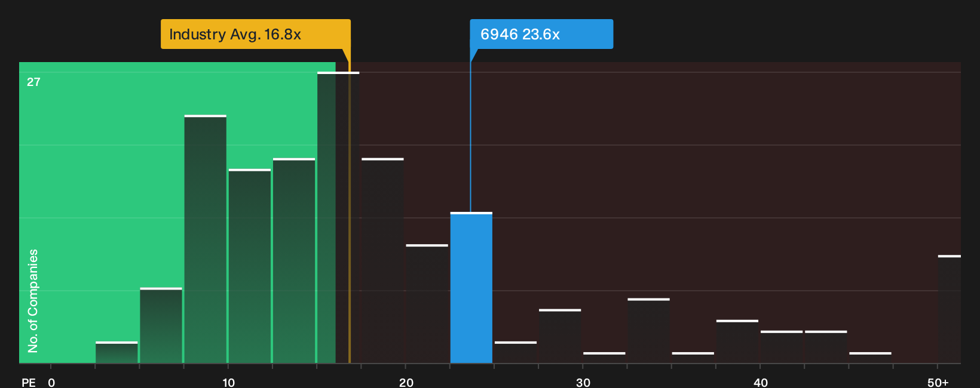Image resolution: width=980 pixels, height=388 pixels.
Task: Select the highlighted blue histogram bar
Action: tap(471, 288)
